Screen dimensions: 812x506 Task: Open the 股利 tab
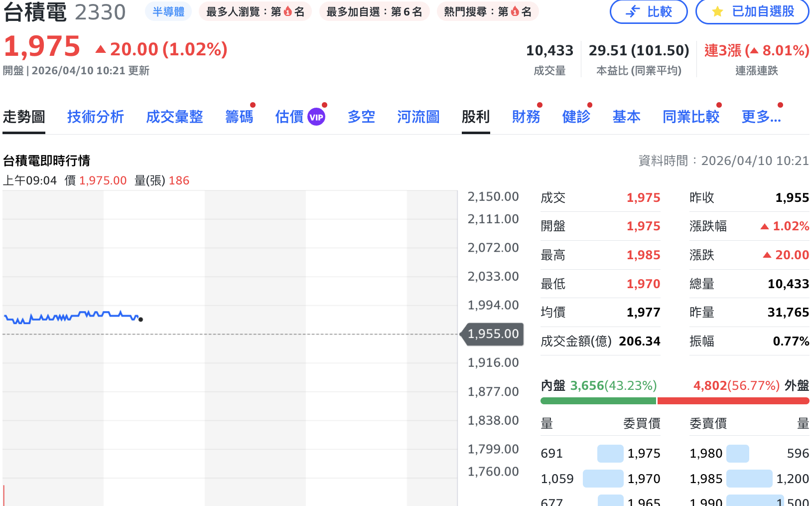[476, 117]
